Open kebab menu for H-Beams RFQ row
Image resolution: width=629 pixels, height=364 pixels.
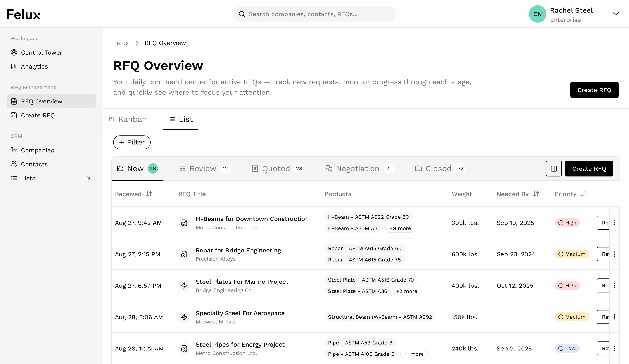click(x=615, y=223)
